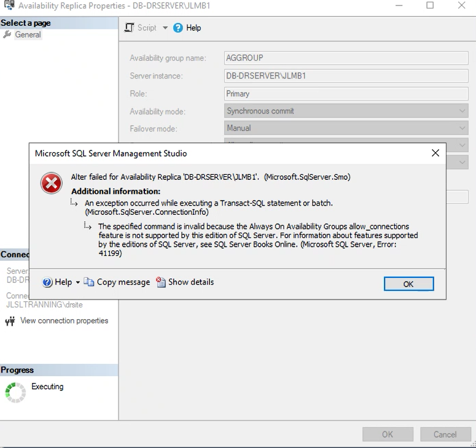The image size is (476, 448).
Task: Click the Executing progress spinner
Action: (x=15, y=393)
